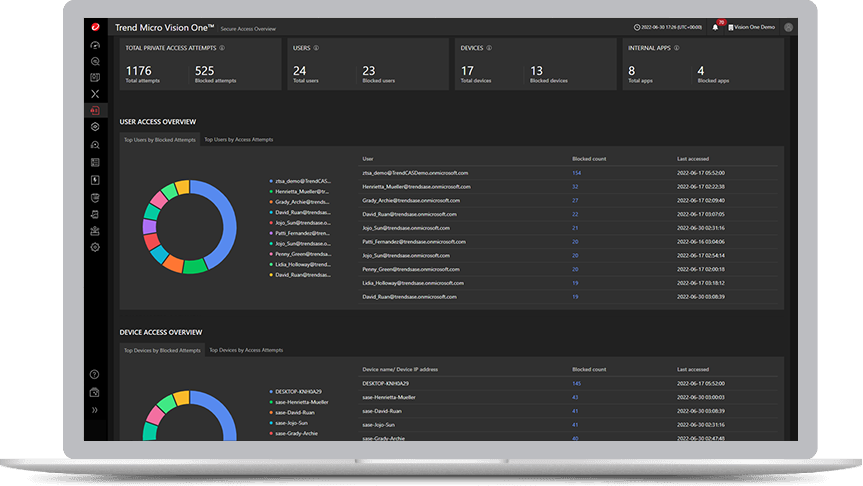The width and height of the screenshot is (863, 486).
Task: Switch to Top Users by Access Attempts tab
Action: (239, 140)
